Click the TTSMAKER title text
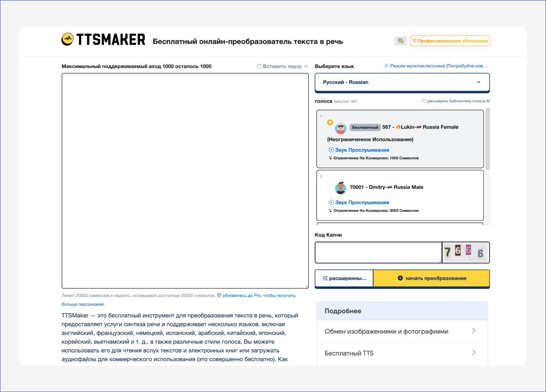546x392 pixels. [111, 40]
